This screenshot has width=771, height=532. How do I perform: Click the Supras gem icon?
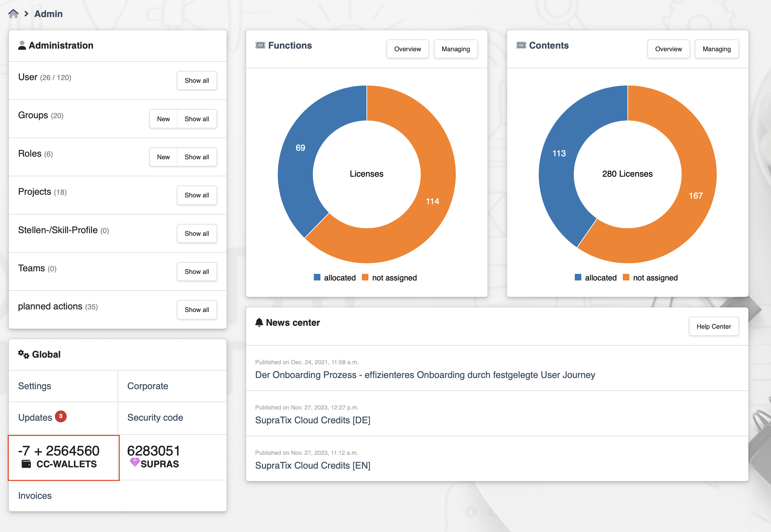134,462
